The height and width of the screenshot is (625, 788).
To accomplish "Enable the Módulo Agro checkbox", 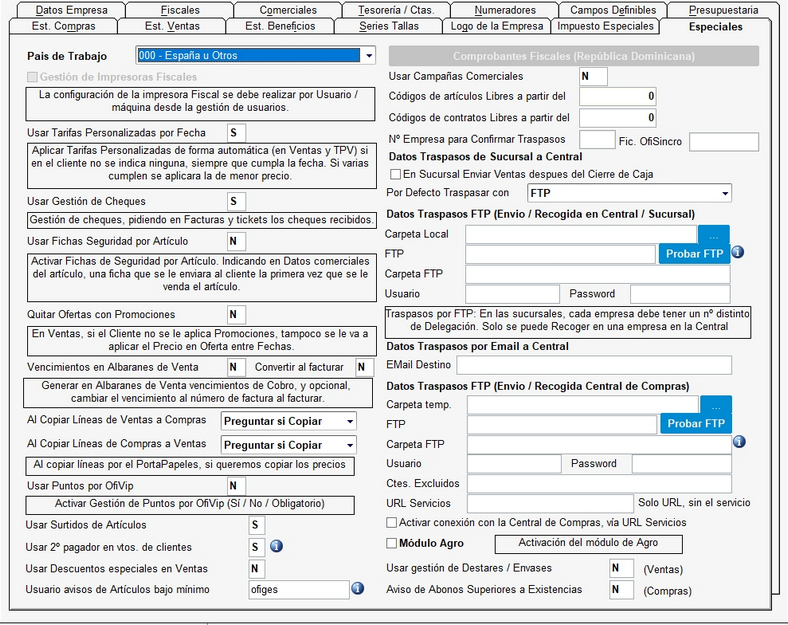I will click(x=391, y=543).
